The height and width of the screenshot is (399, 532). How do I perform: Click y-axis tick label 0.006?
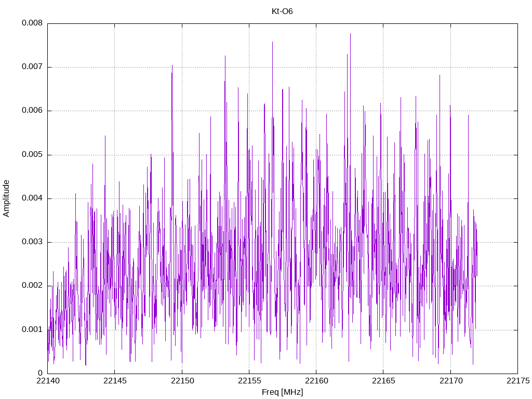click(32, 111)
